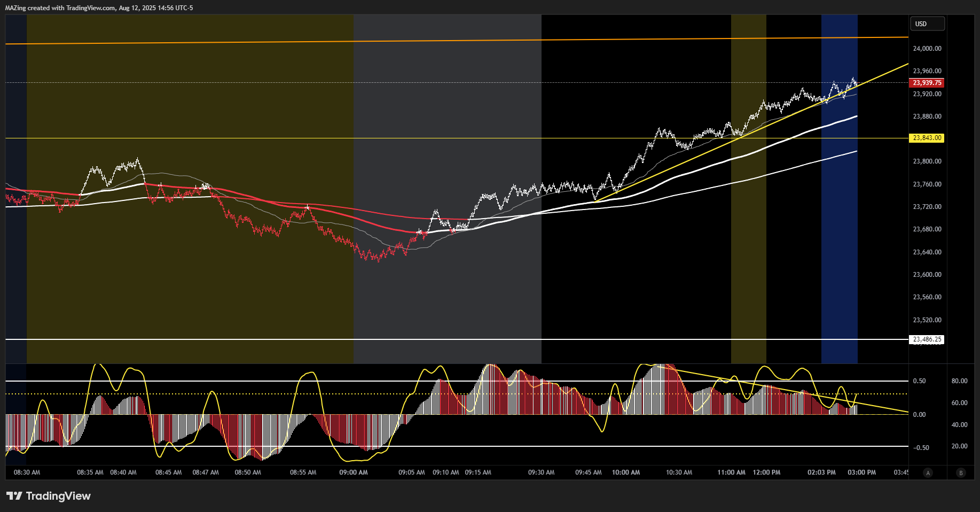
Task: Select the white 23,486.25 price label
Action: [927, 339]
